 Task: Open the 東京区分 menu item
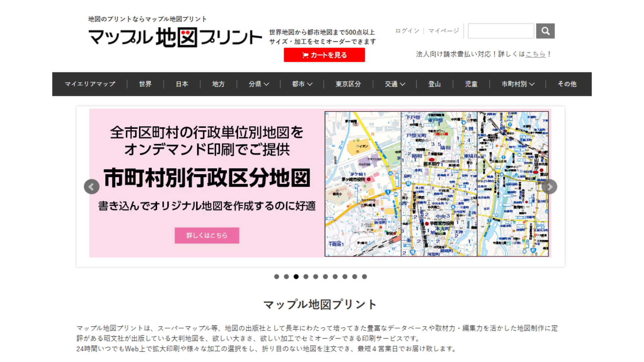pyautogui.click(x=348, y=84)
